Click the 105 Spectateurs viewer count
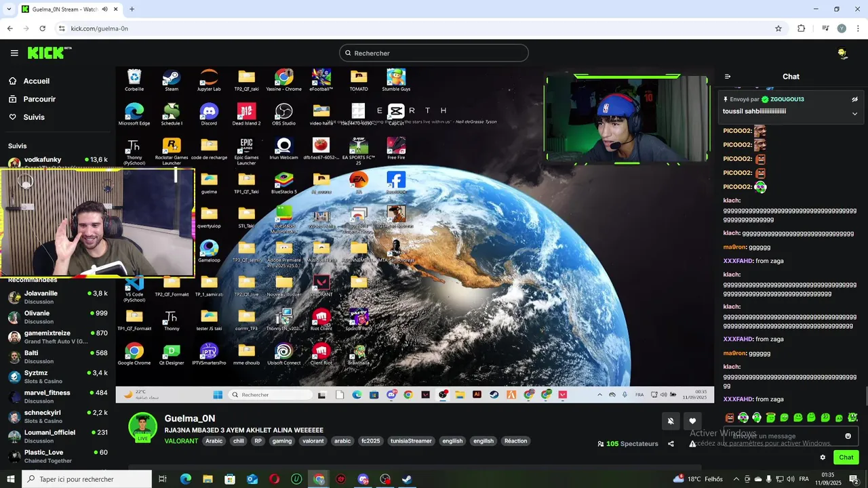 tap(628, 444)
